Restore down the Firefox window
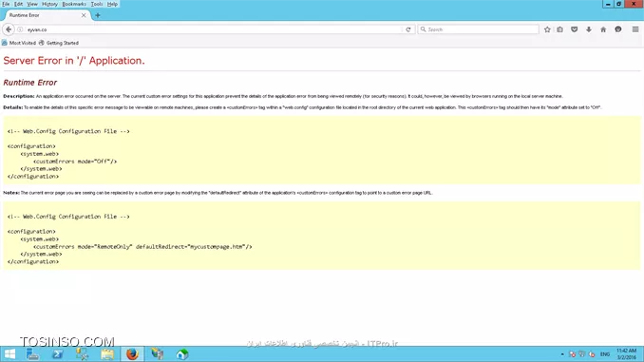 click(x=618, y=4)
